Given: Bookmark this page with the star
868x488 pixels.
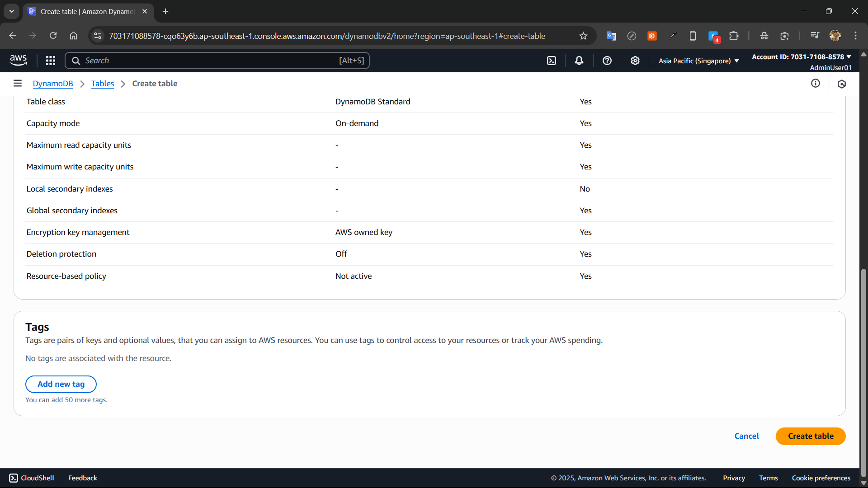Looking at the screenshot, I should pos(583,36).
